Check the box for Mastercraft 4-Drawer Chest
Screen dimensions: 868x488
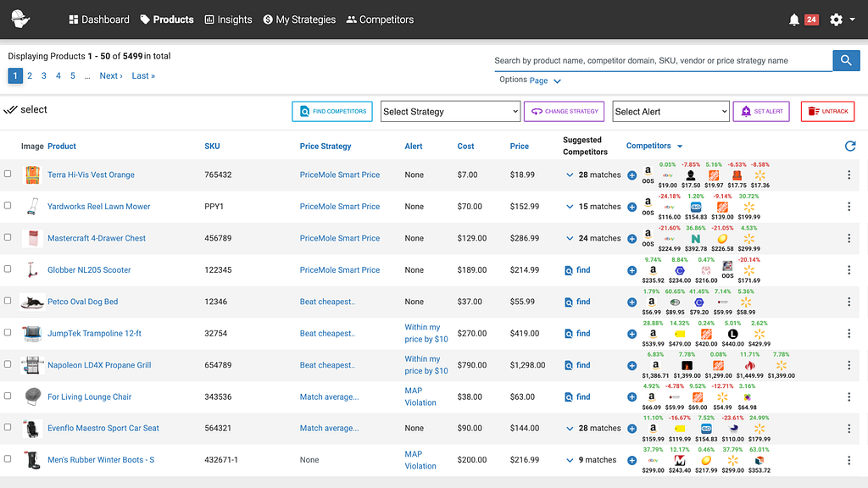pyautogui.click(x=8, y=237)
